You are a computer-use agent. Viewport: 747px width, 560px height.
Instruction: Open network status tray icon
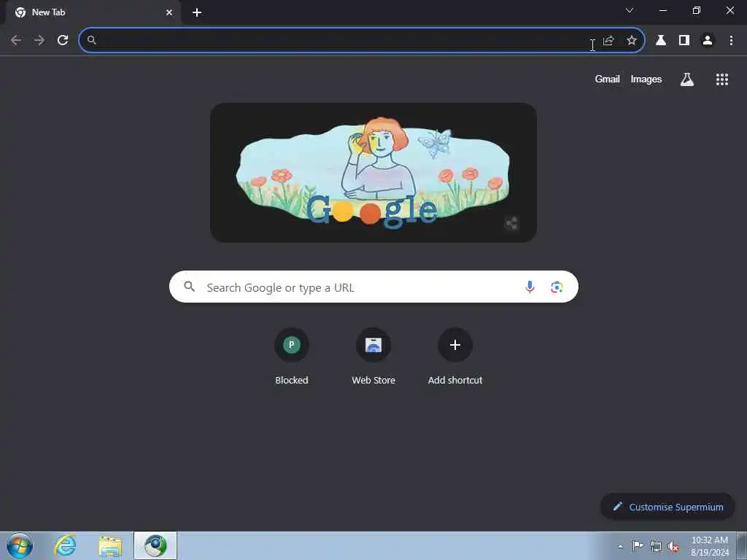tap(656, 546)
